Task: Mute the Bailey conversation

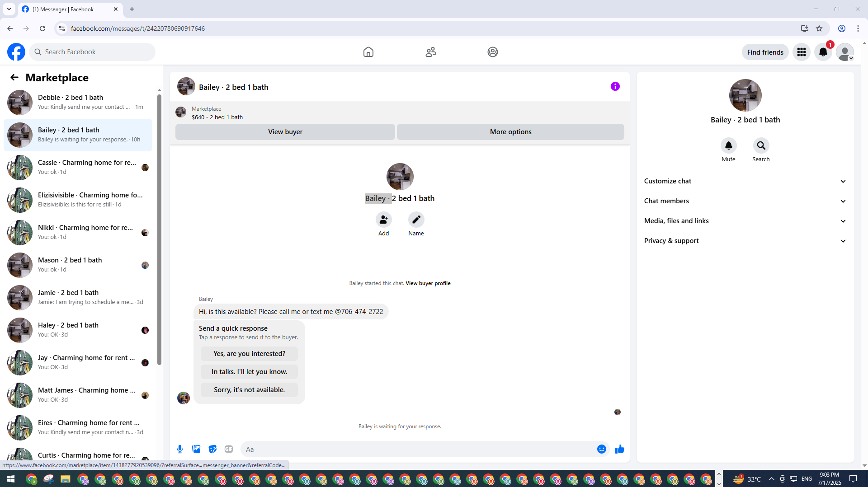Action: pos(729,145)
